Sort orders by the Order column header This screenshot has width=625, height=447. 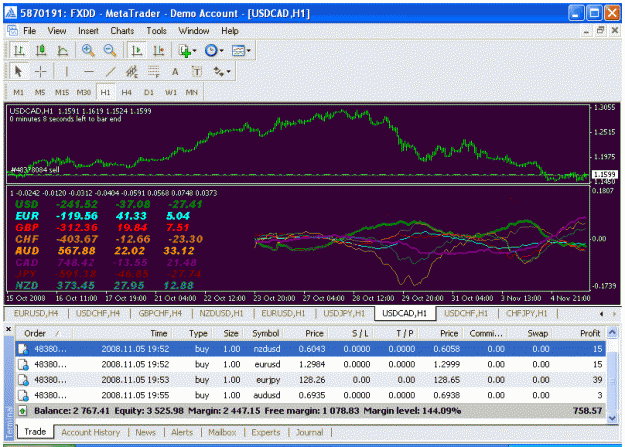tap(43, 333)
